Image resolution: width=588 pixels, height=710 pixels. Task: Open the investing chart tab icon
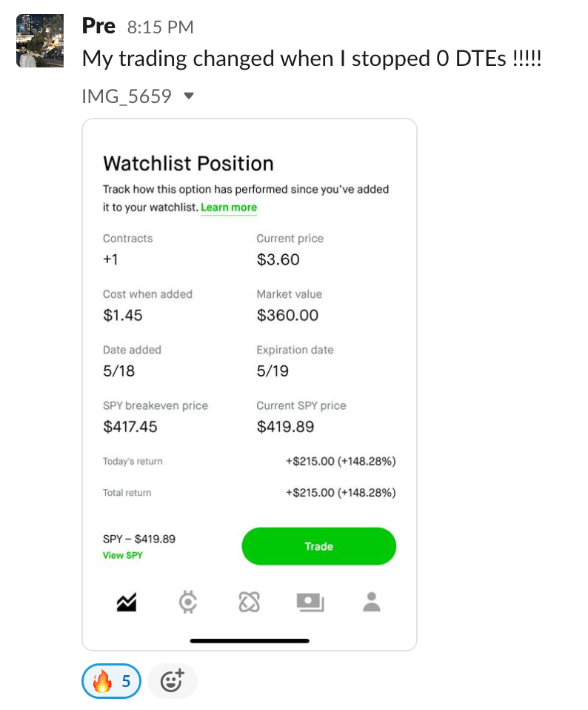[126, 603]
